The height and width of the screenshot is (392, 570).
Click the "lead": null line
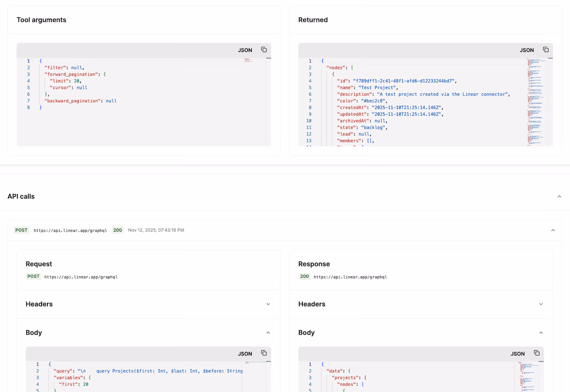pyautogui.click(x=354, y=134)
